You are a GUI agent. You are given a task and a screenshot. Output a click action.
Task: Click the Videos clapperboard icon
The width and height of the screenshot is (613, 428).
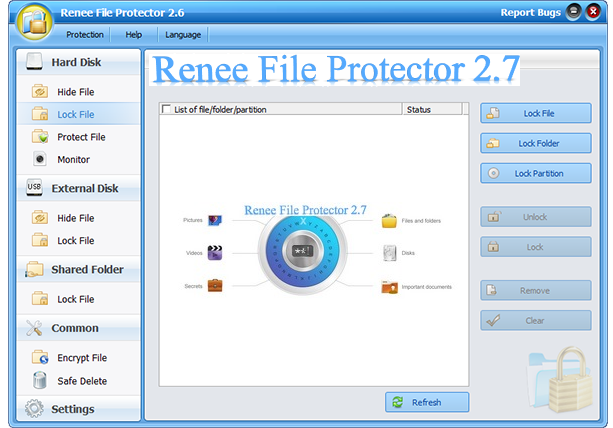point(215,253)
